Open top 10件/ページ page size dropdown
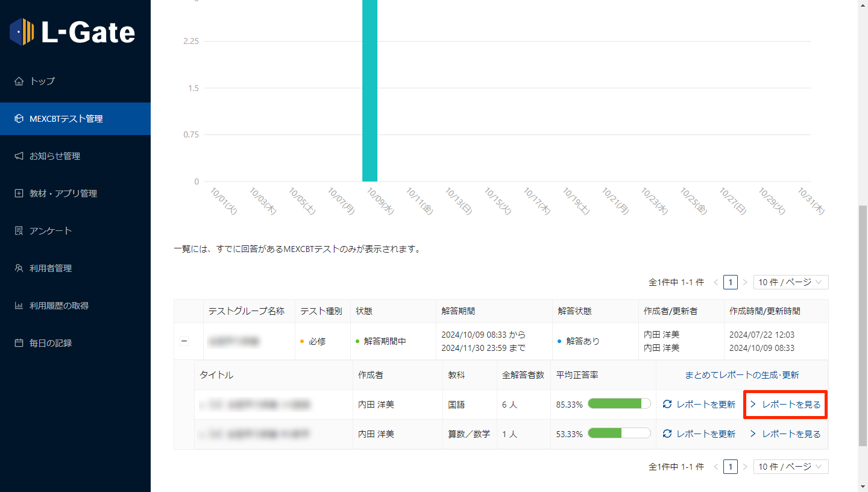This screenshot has width=868, height=492. point(790,282)
